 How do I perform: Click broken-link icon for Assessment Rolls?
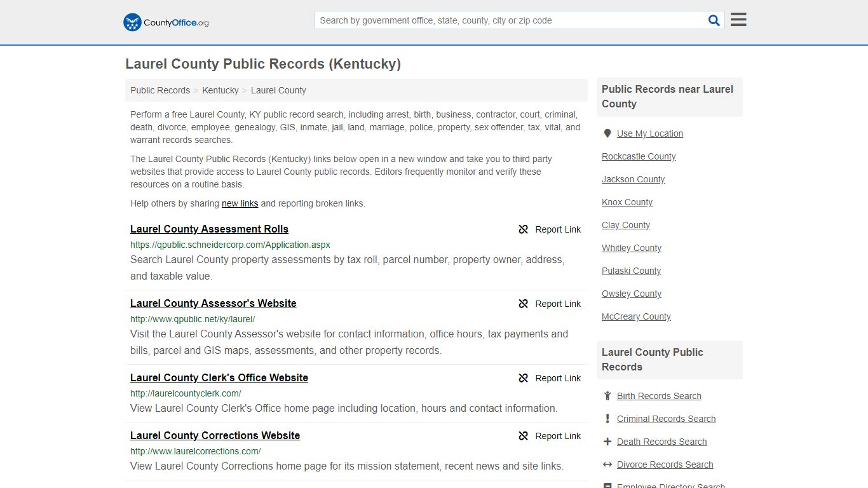click(524, 229)
